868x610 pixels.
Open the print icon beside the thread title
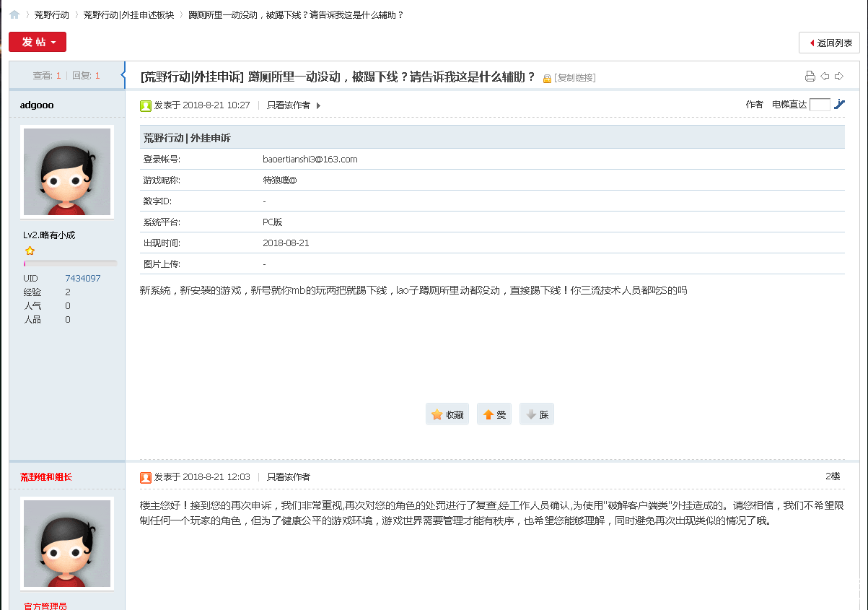click(x=810, y=77)
